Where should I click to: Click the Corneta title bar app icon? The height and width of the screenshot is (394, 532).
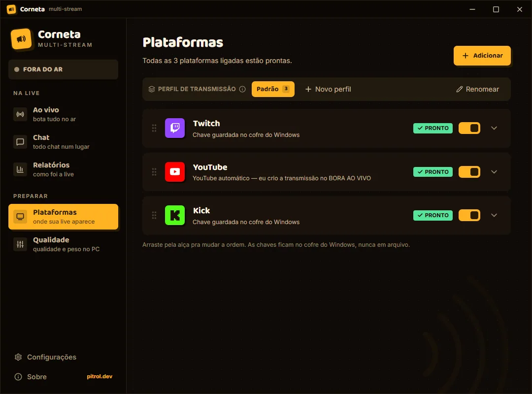[11, 9]
